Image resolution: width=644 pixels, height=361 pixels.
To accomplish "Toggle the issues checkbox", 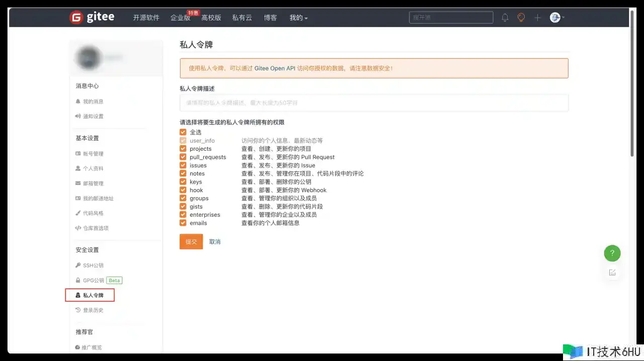I will point(183,165).
